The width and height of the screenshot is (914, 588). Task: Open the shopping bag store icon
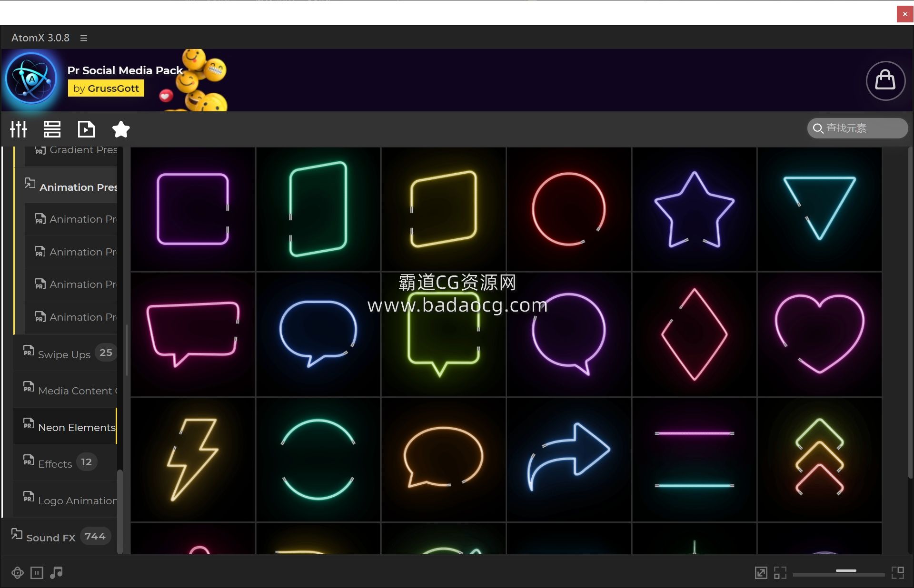[x=885, y=80]
